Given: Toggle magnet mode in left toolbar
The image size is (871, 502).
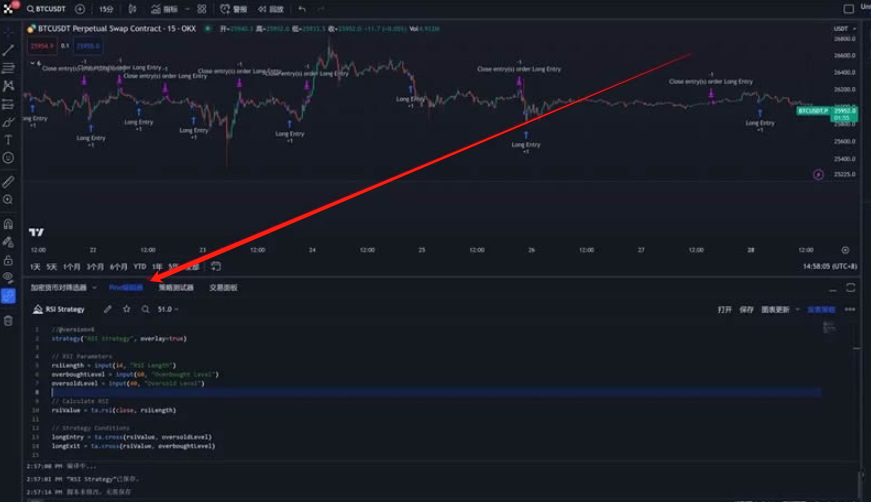Looking at the screenshot, I should [x=8, y=224].
